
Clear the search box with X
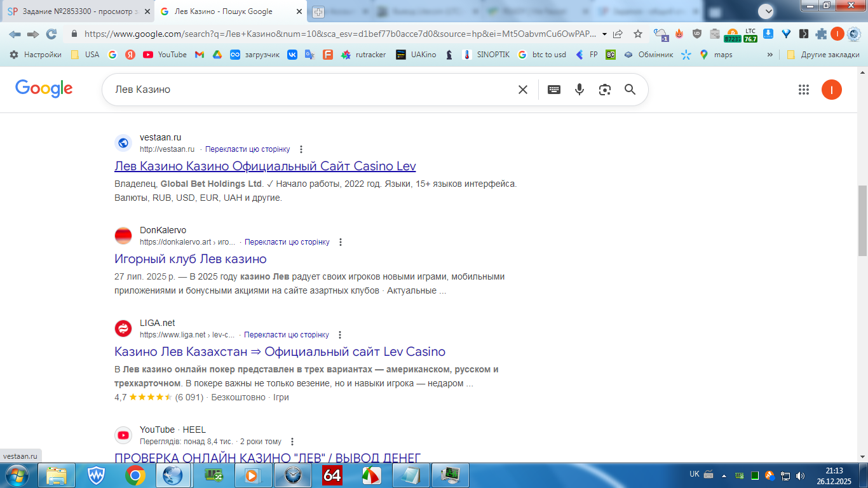(x=523, y=90)
